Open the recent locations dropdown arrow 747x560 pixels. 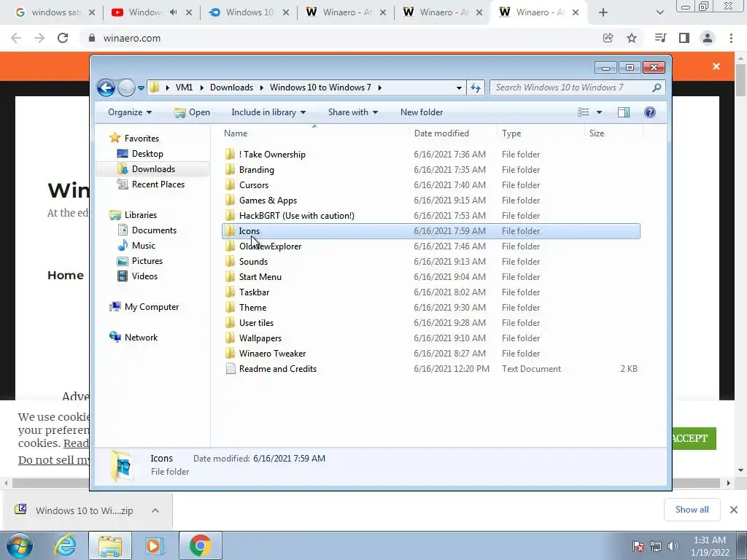pos(141,88)
